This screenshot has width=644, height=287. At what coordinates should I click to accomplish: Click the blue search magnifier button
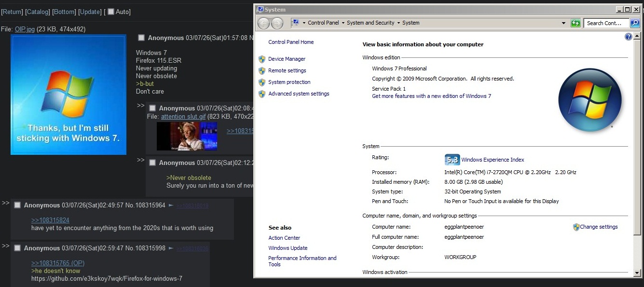635,23
